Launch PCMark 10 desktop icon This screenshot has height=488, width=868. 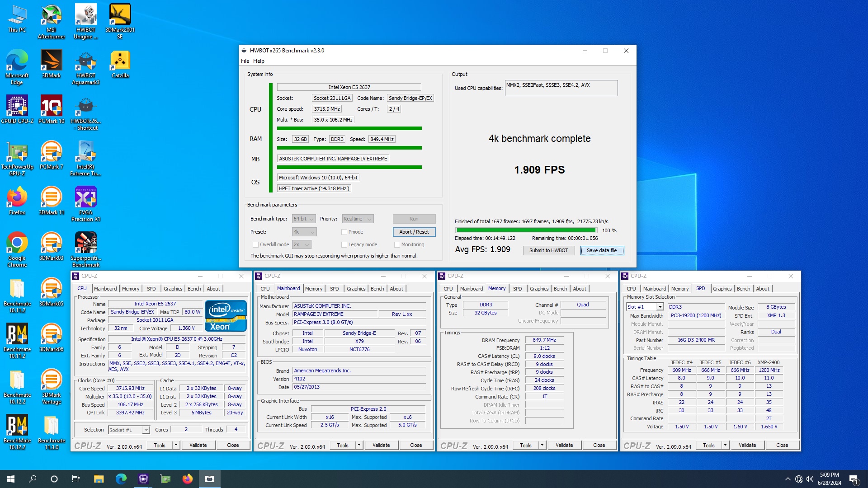[x=51, y=109]
